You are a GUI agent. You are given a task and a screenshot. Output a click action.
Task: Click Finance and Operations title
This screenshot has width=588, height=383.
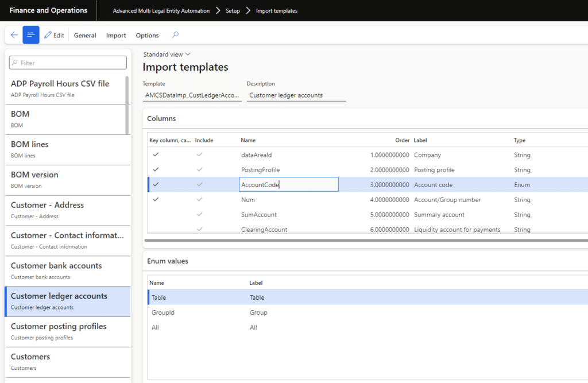coord(48,10)
